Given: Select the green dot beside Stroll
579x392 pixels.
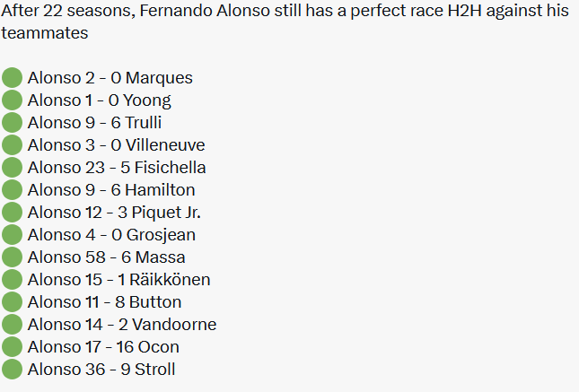Looking at the screenshot, I should (x=12, y=369).
